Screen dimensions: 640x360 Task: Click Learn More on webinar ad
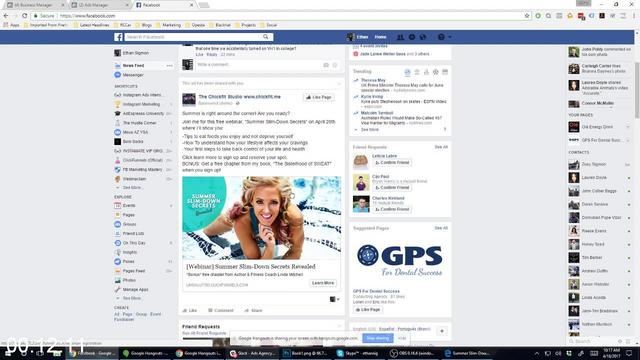(323, 283)
